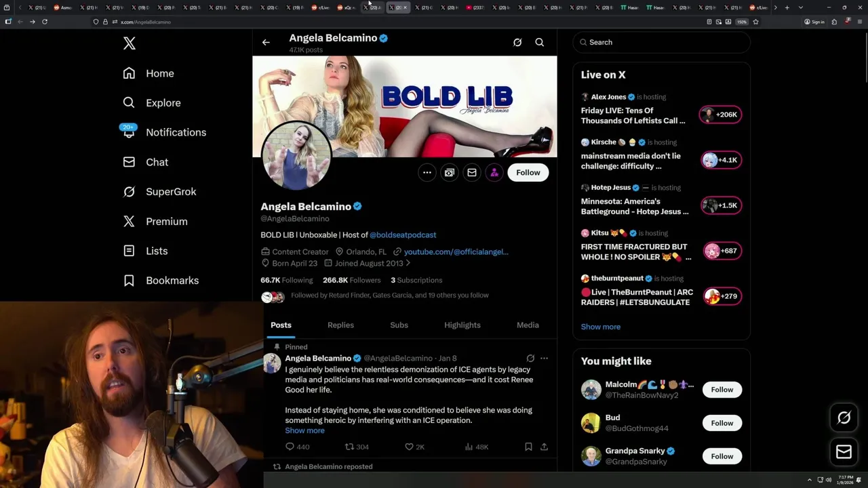Reply to the pinned post (440)
868x488 pixels.
click(297, 447)
